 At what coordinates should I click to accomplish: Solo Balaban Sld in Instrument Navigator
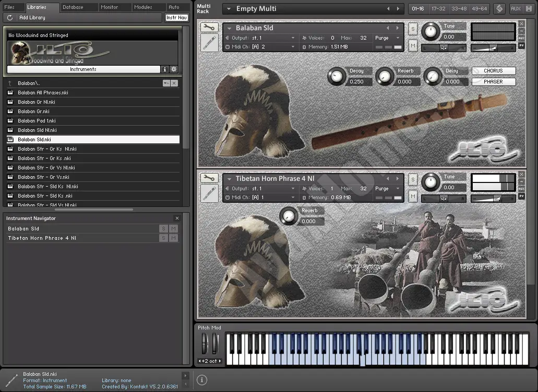pos(164,228)
